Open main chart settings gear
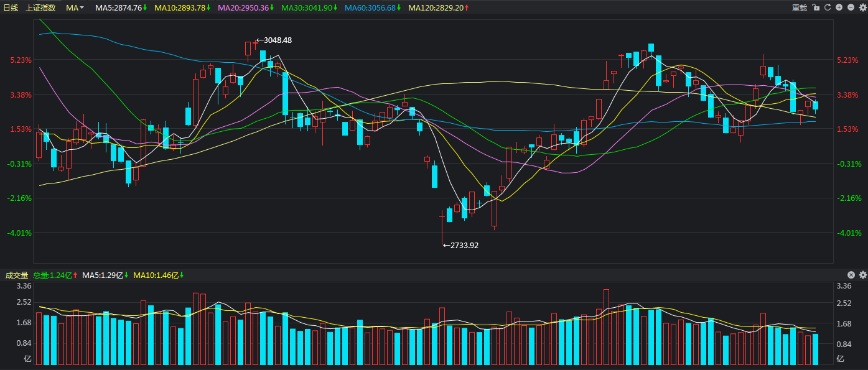The height and width of the screenshot is (370, 868). pyautogui.click(x=862, y=7)
